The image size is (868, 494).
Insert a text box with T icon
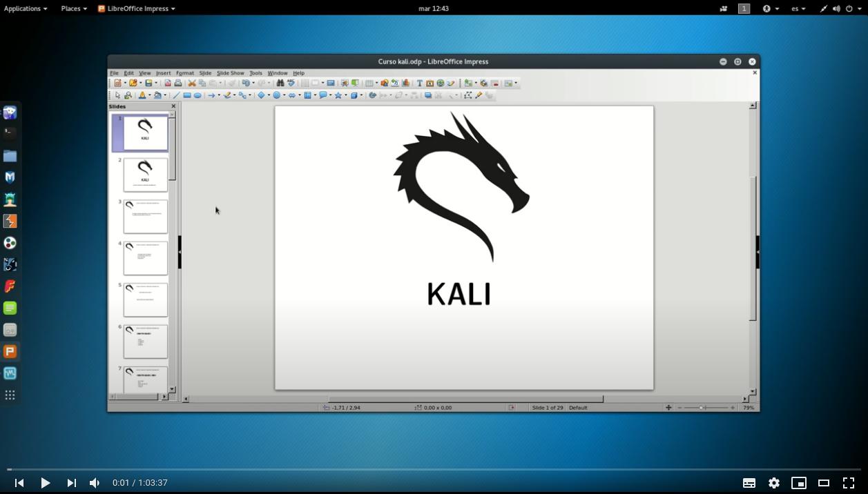(x=419, y=83)
